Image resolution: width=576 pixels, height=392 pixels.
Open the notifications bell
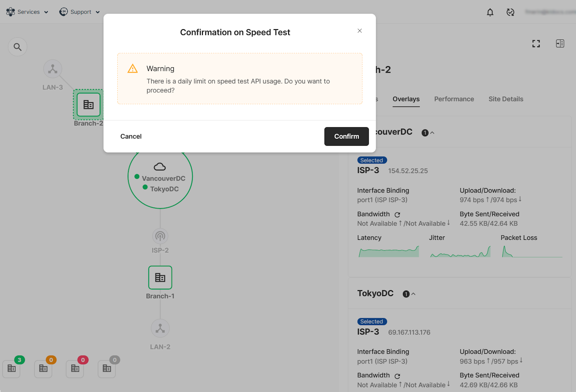(490, 12)
